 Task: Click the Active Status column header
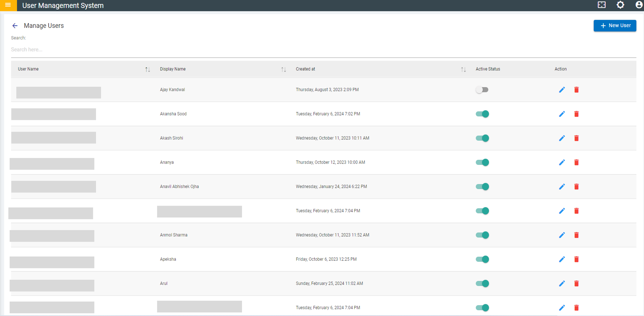(488, 69)
